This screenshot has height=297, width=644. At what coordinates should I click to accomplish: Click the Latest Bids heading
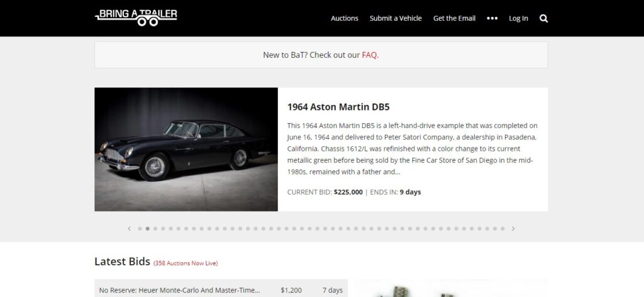pos(123,262)
